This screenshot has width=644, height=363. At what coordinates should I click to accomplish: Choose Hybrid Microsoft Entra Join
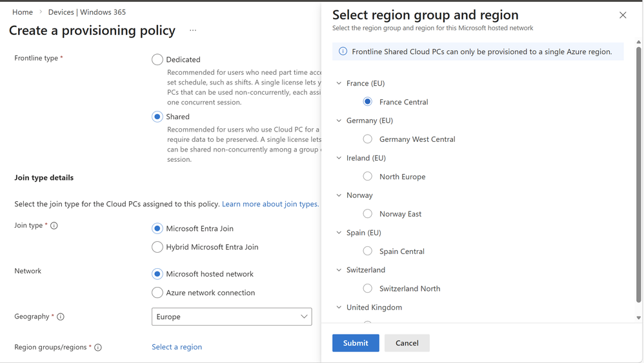tap(157, 247)
